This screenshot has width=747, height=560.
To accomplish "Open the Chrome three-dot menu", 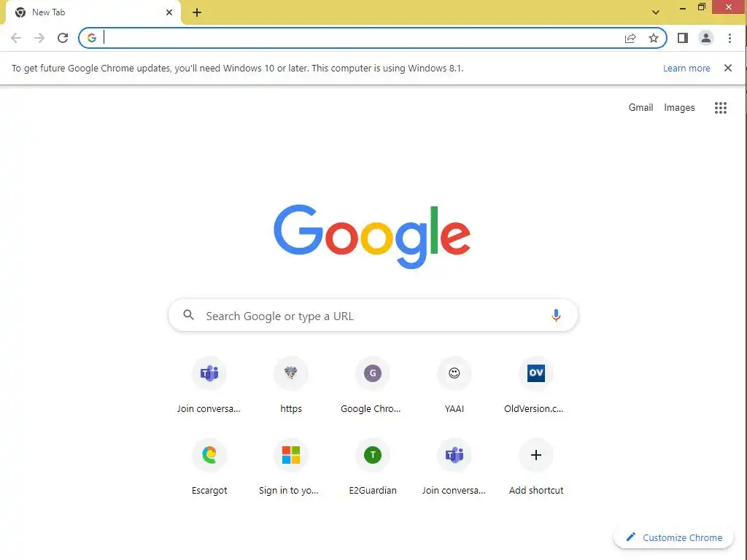I will [x=729, y=38].
